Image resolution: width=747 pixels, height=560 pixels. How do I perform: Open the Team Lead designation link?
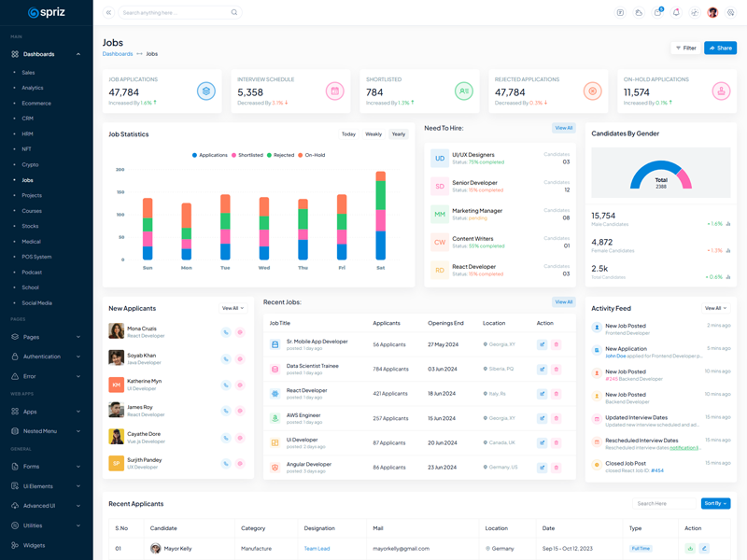pyautogui.click(x=317, y=549)
